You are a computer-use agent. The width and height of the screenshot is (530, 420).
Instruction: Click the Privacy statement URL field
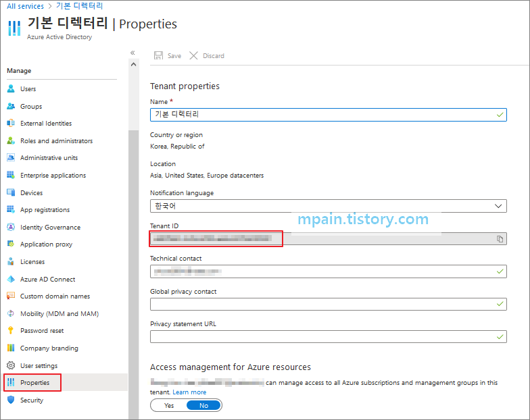(x=329, y=336)
